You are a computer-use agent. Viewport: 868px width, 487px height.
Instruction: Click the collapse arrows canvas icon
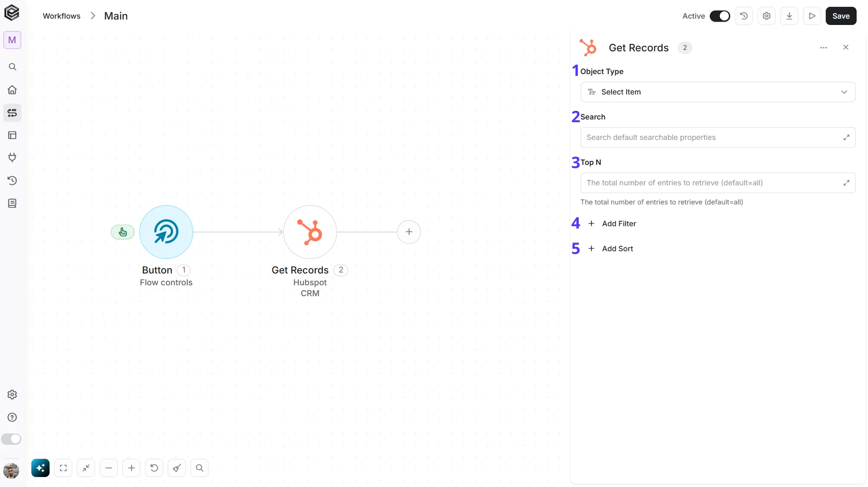[x=86, y=468]
